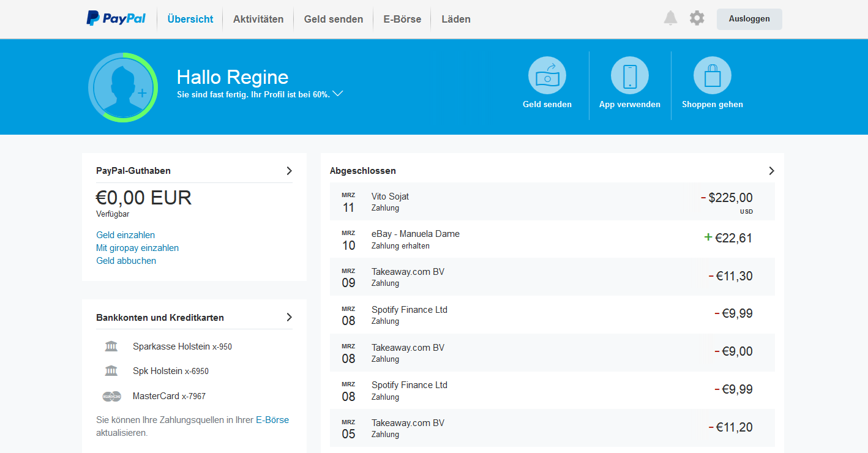Open the Vito Sojat transaction
The height and width of the screenshot is (453, 868).
tap(552, 202)
